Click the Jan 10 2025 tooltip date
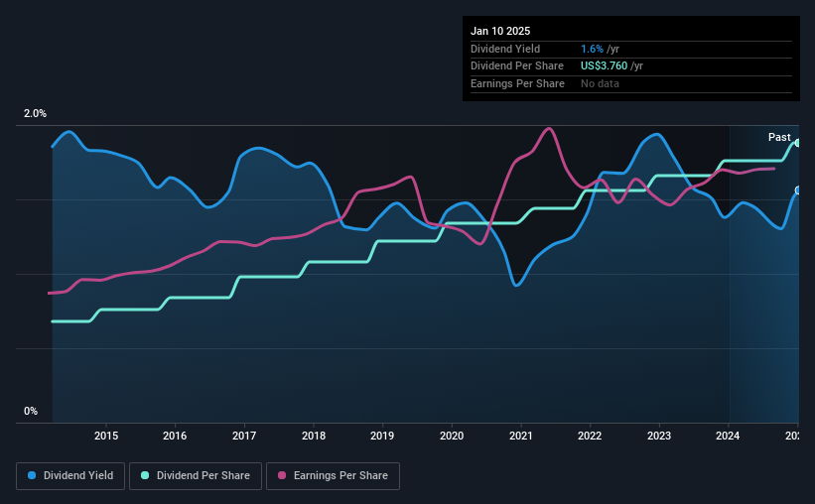 tap(500, 31)
